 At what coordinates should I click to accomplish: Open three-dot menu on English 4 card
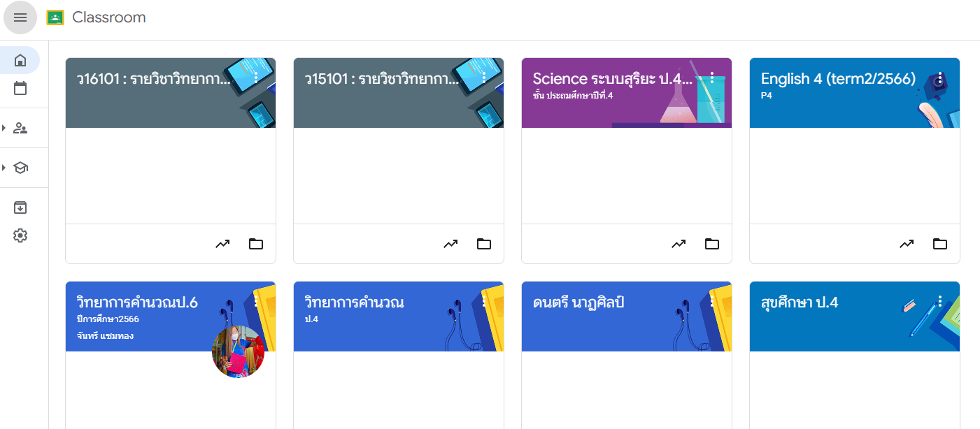(x=940, y=78)
